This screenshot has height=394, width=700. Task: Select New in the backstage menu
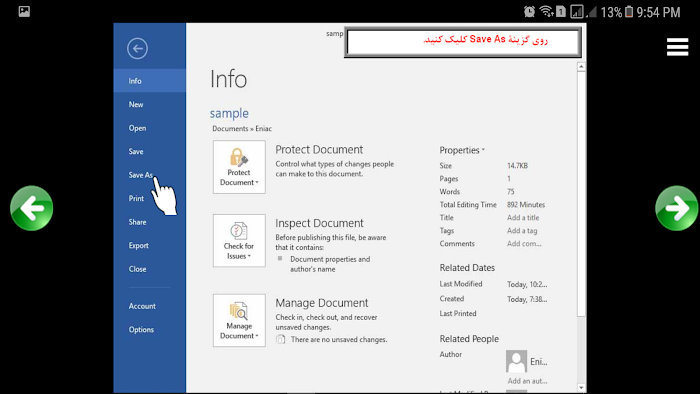coord(150,104)
